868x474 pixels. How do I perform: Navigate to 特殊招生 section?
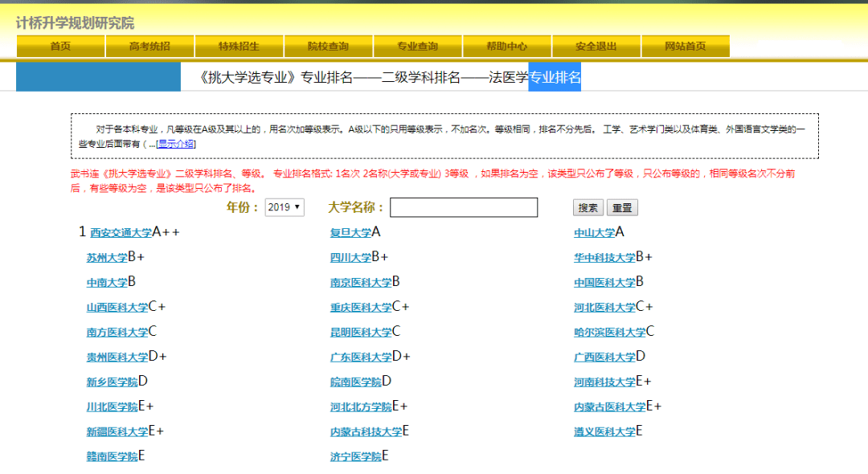tap(239, 46)
